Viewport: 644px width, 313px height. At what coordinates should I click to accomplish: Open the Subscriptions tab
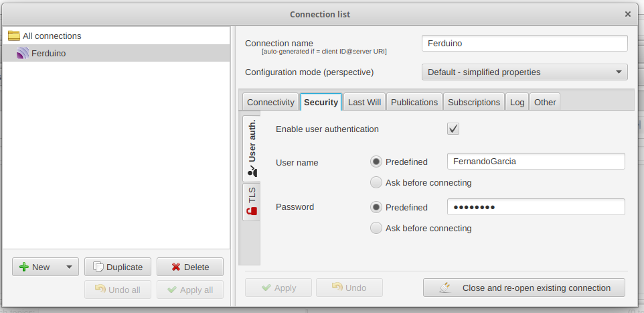pyautogui.click(x=474, y=102)
